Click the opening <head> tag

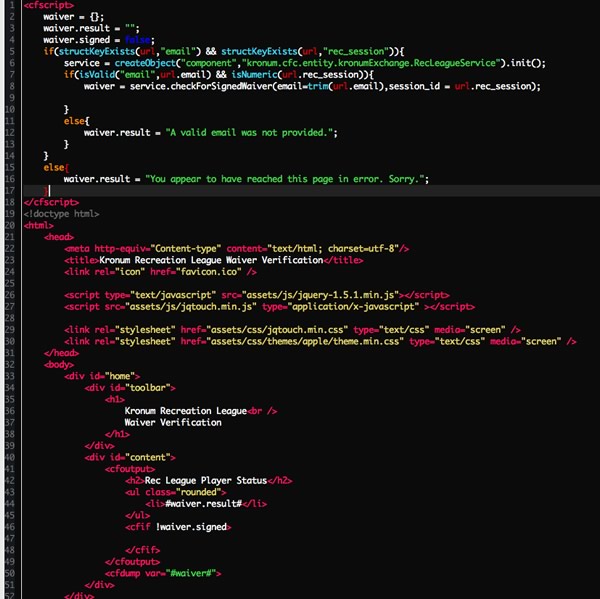point(59,237)
